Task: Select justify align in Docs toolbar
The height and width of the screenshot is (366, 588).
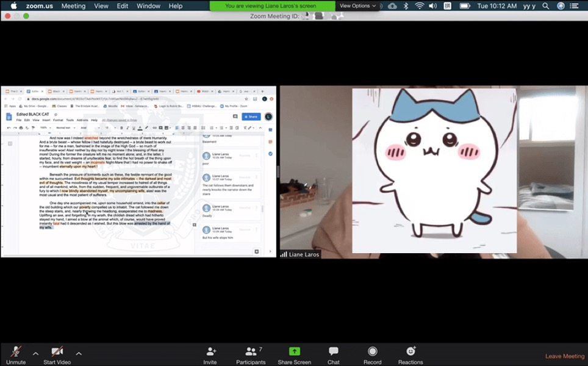Action: (195, 128)
